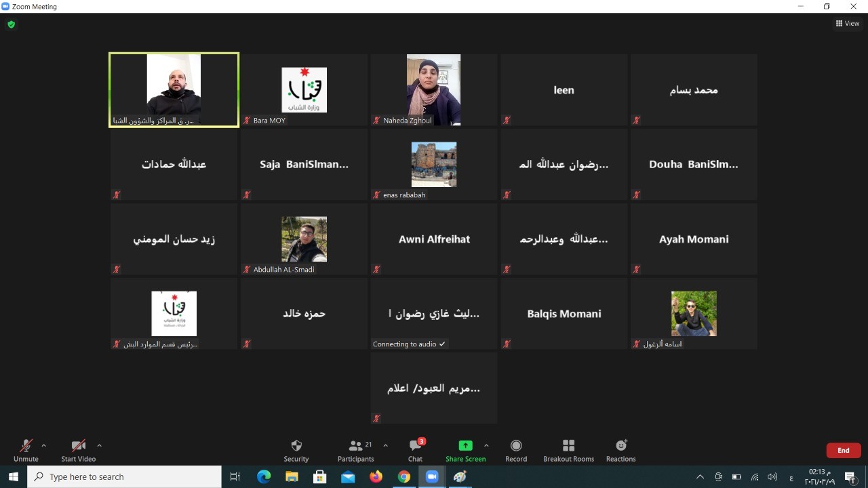This screenshot has width=868, height=488.
Task: Expand video options arrow next to Start Video
Action: click(x=99, y=445)
